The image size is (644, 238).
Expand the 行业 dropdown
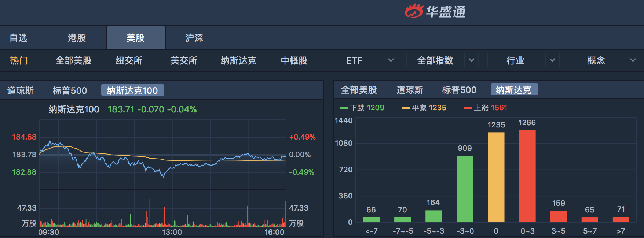click(x=552, y=60)
